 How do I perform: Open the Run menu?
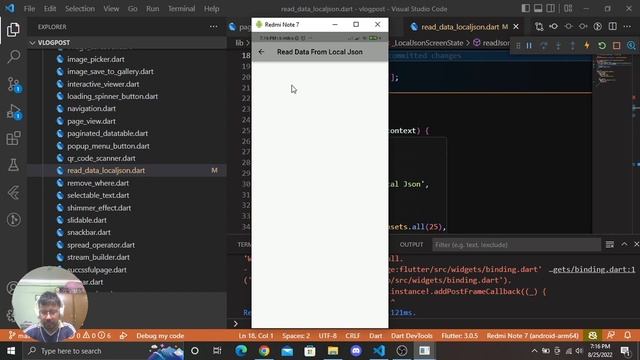pyautogui.click(x=153, y=9)
